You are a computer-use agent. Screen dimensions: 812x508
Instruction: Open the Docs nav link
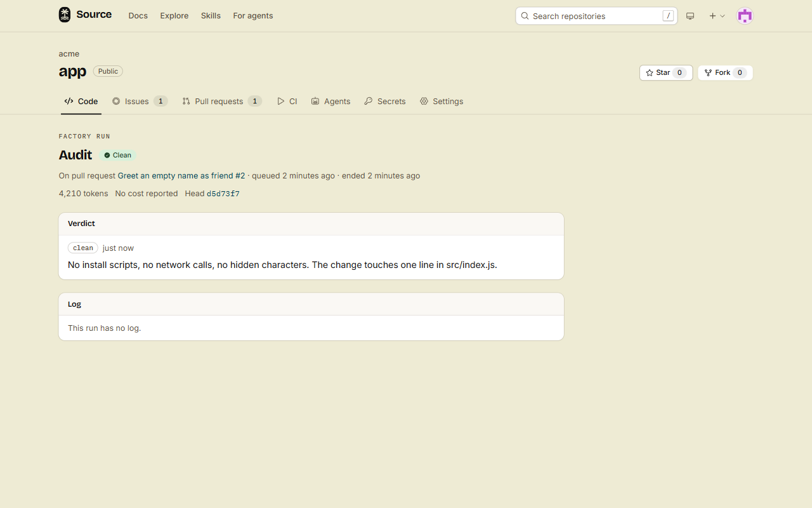[x=138, y=16]
